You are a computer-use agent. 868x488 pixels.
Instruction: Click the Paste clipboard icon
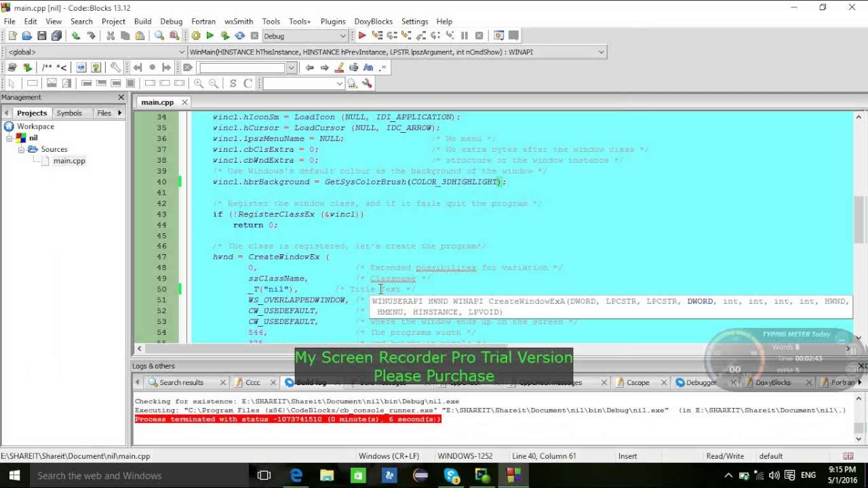140,36
